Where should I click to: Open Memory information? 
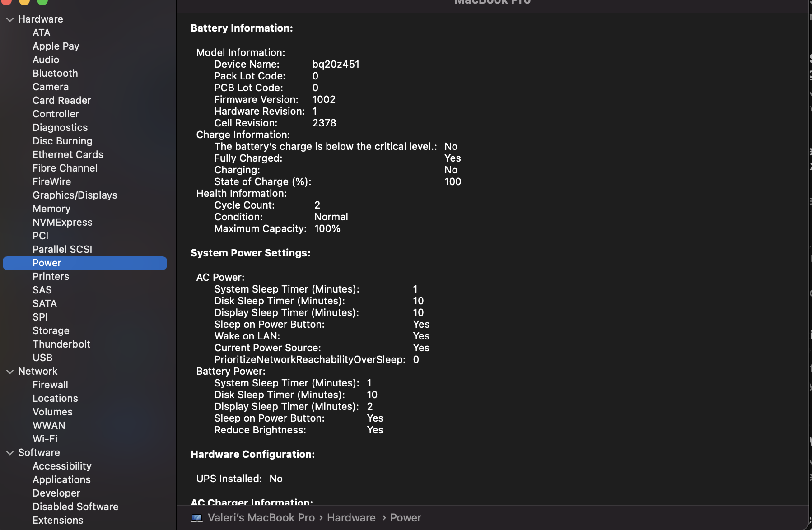click(x=51, y=209)
